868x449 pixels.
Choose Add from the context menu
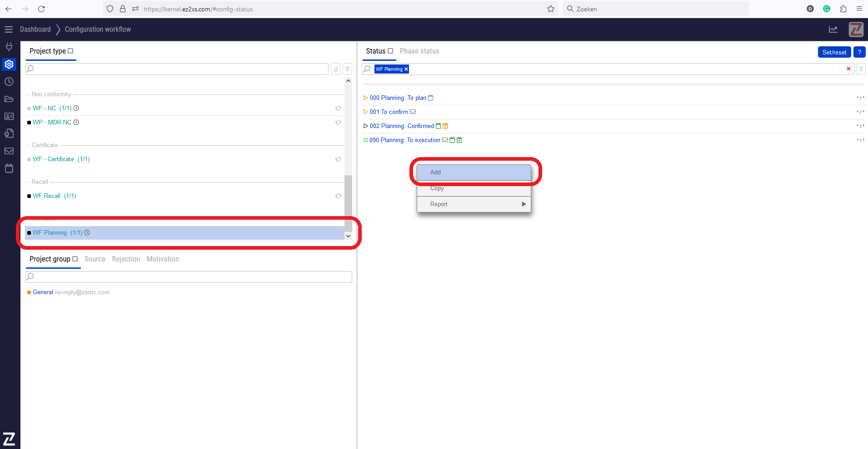[474, 173]
